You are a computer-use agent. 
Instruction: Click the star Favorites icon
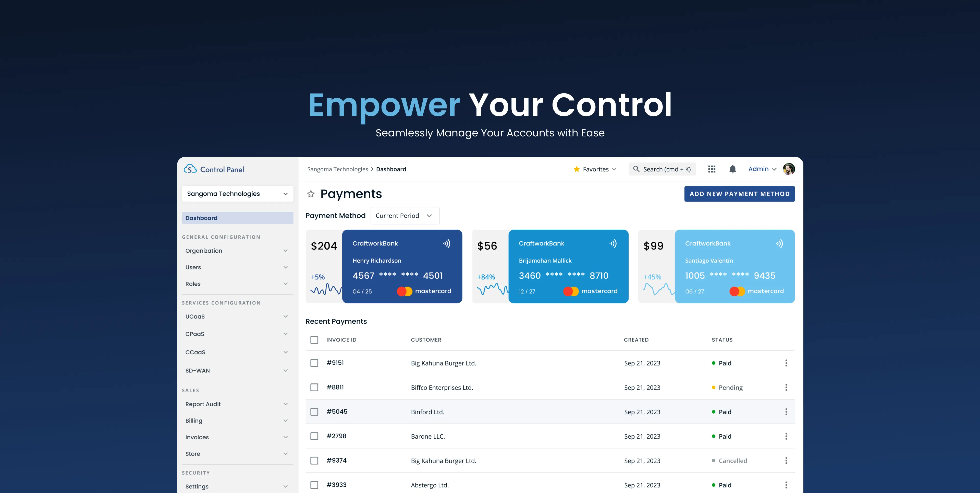point(576,169)
